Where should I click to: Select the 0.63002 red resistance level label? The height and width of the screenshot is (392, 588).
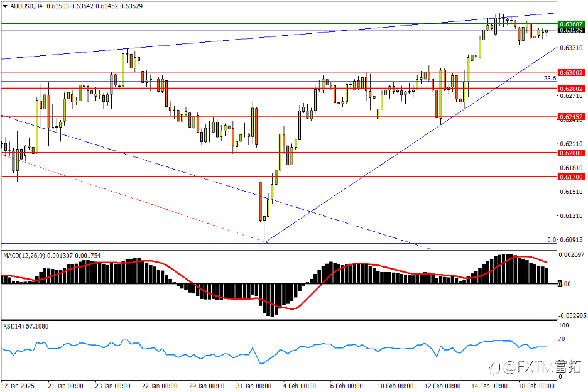(571, 72)
